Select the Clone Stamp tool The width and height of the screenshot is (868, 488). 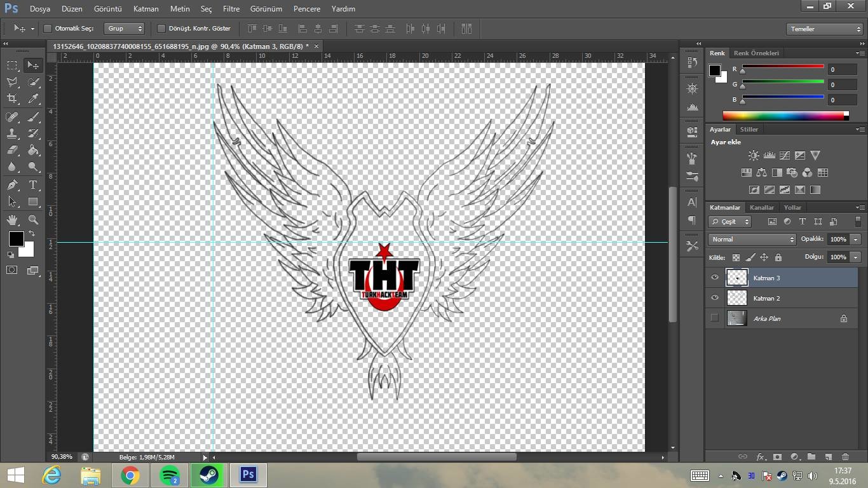pos(12,133)
